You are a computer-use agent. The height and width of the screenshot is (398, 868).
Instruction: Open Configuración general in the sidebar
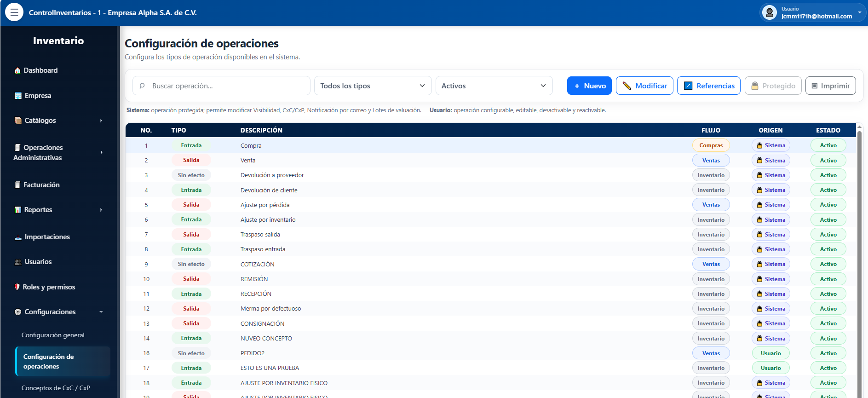(x=53, y=335)
